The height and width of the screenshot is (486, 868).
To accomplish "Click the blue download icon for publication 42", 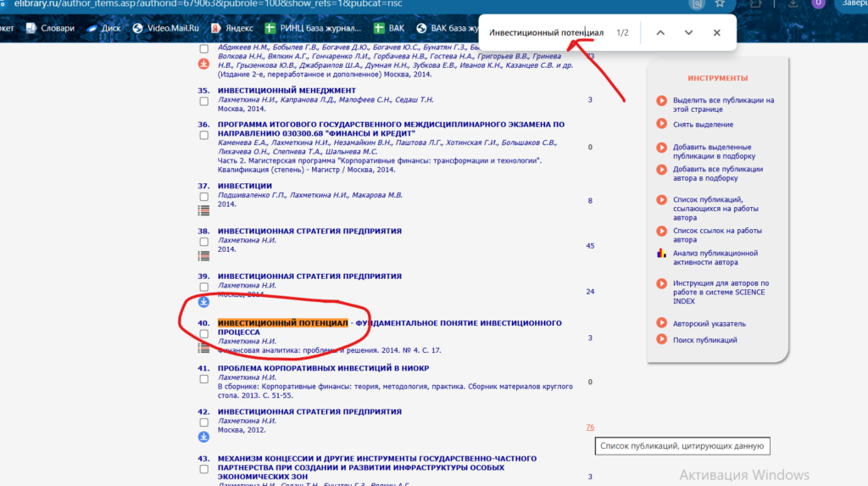I will 203,437.
